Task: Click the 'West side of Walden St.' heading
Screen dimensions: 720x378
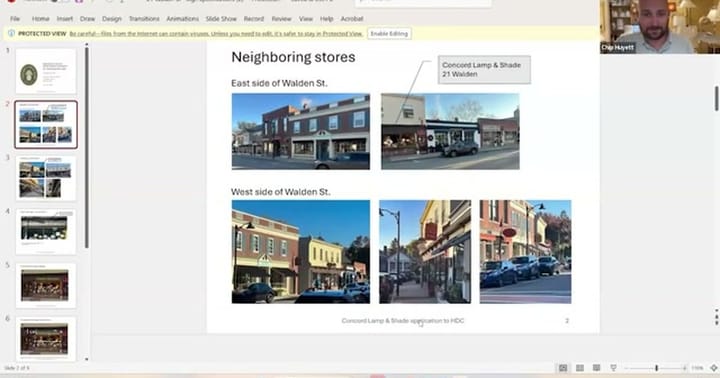Action: (281, 192)
